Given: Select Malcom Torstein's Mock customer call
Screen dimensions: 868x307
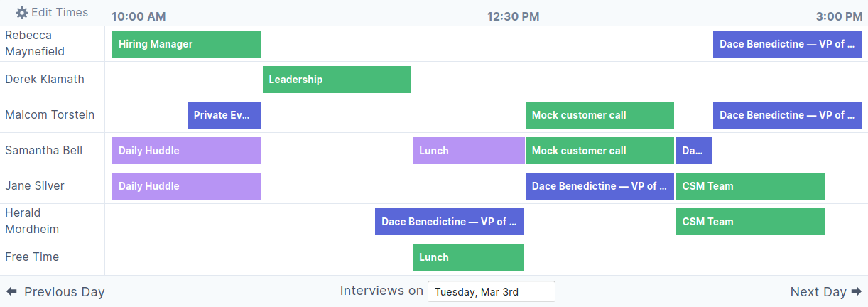Looking at the screenshot, I should pos(600,115).
